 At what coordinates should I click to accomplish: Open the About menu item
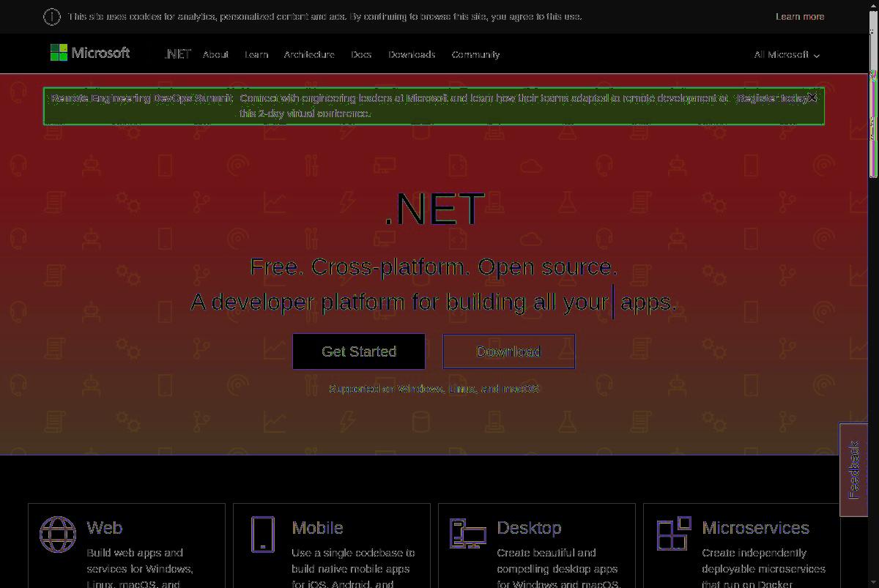point(215,55)
